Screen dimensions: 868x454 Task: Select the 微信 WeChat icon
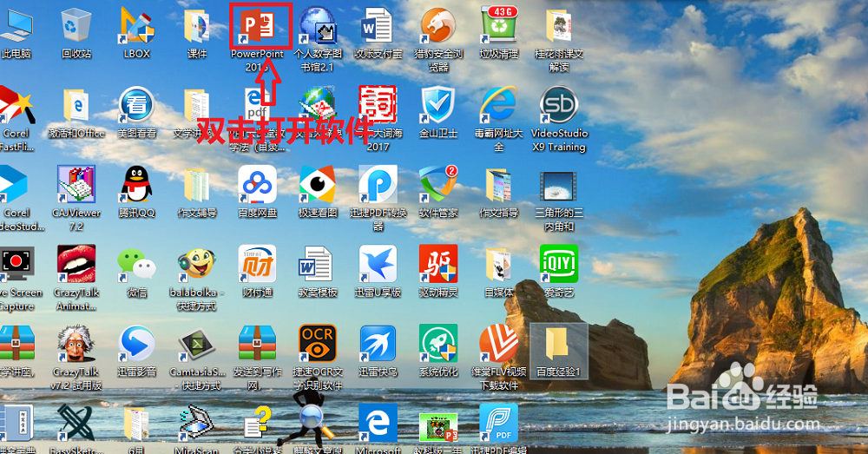pyautogui.click(x=137, y=264)
